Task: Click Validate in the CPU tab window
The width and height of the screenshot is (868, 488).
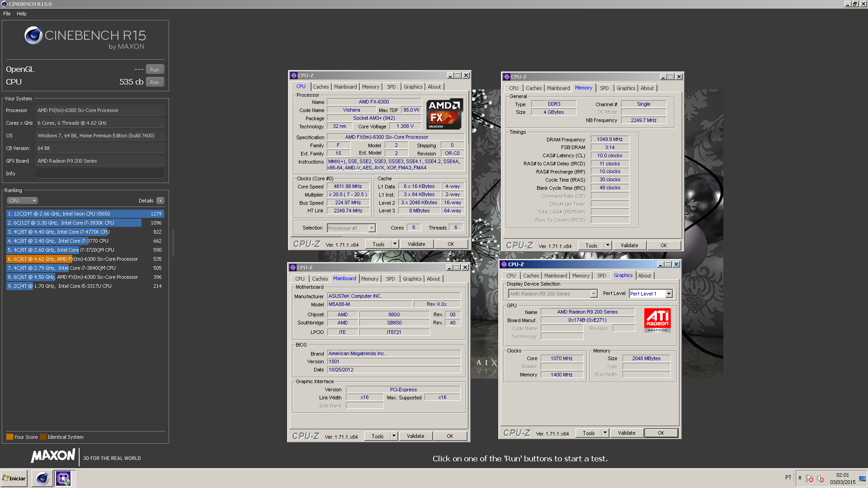Action: pos(416,244)
